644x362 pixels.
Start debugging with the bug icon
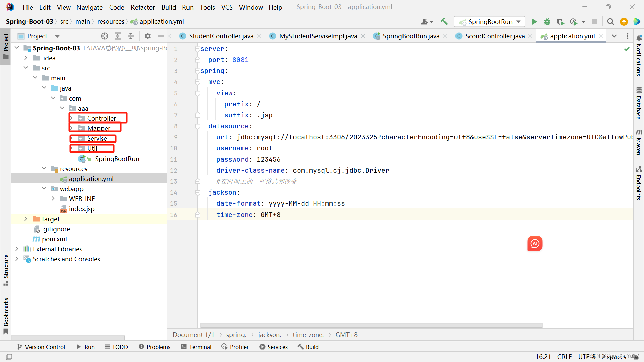click(547, 22)
